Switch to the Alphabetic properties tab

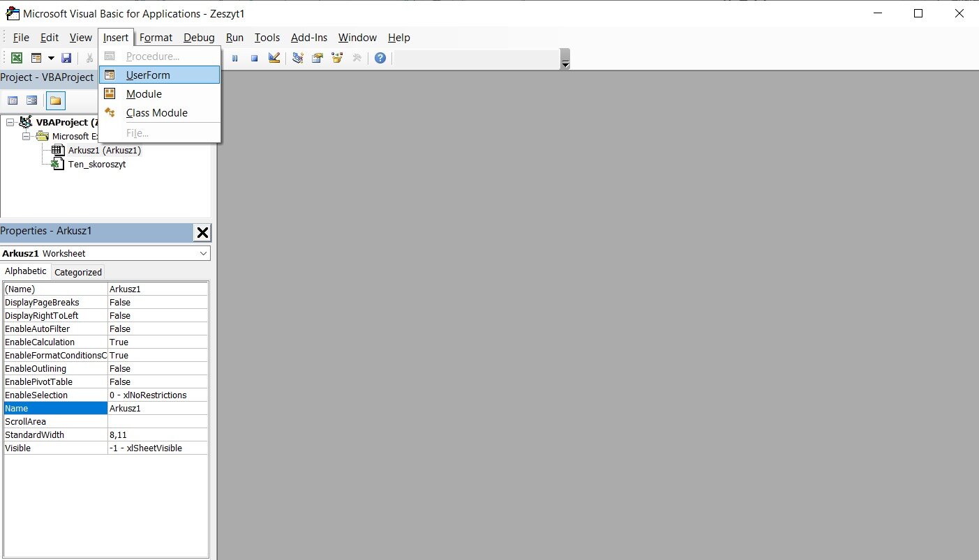pos(26,271)
